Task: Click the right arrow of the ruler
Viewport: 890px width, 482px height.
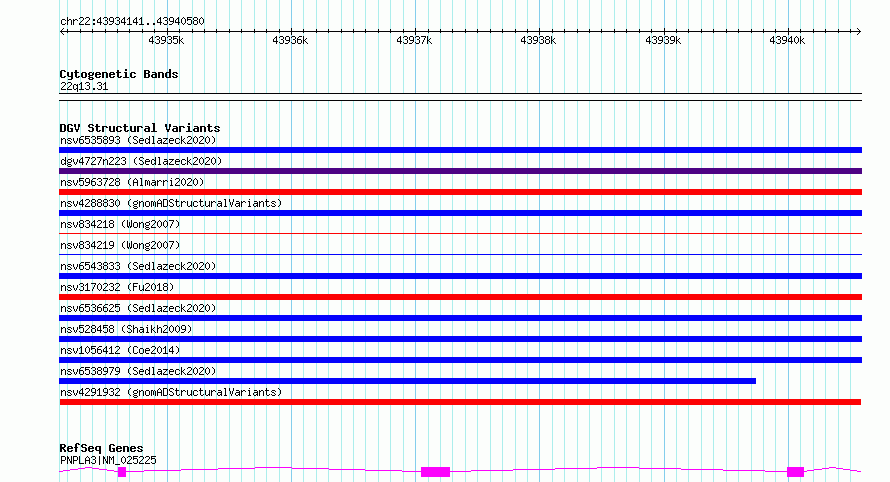Action: [x=858, y=32]
